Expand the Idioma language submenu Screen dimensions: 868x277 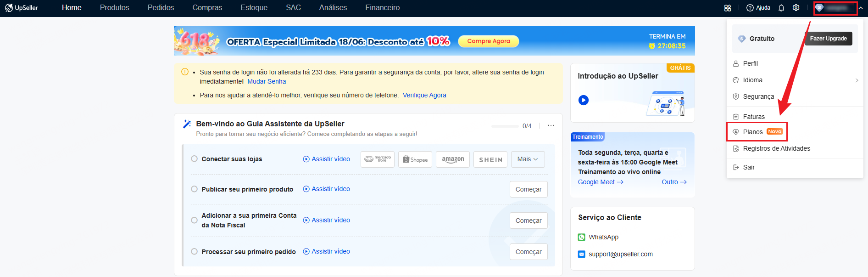point(795,80)
